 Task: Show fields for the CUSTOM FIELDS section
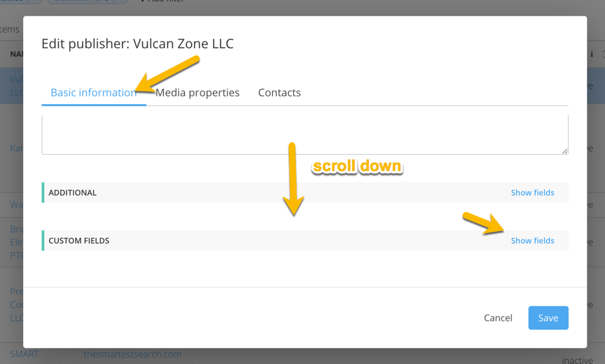click(x=533, y=241)
